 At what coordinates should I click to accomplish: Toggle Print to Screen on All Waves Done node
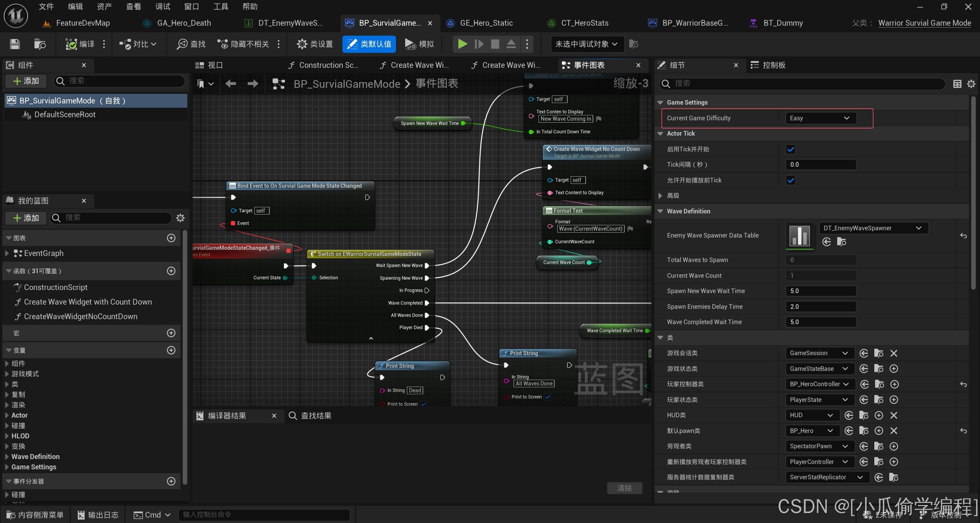548,397
